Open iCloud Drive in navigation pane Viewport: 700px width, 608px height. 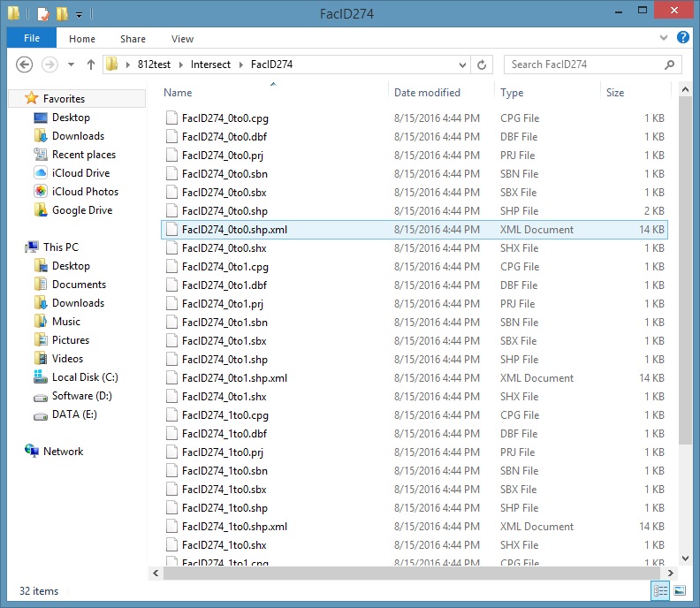pyautogui.click(x=80, y=173)
